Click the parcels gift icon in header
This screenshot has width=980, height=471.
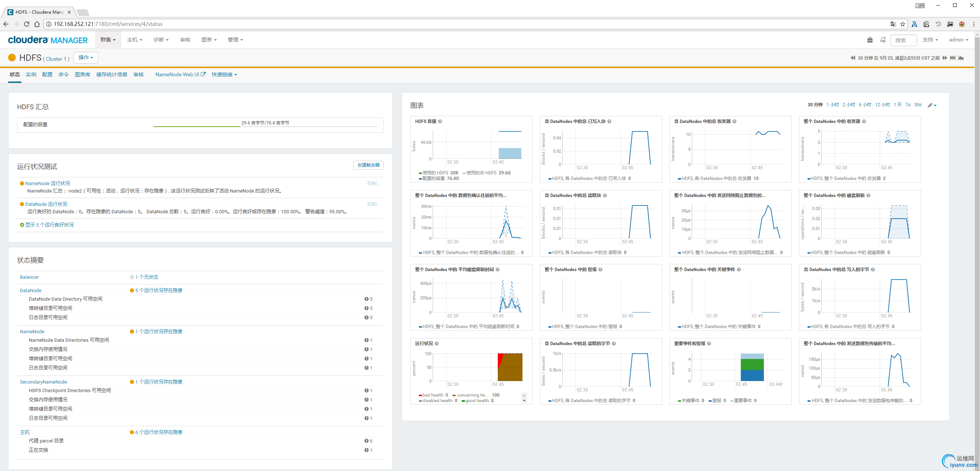870,40
